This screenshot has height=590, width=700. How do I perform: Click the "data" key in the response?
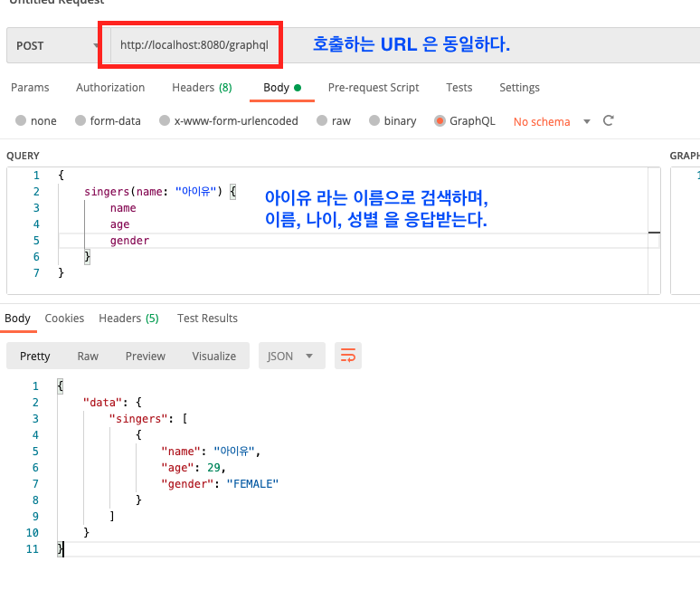102,403
